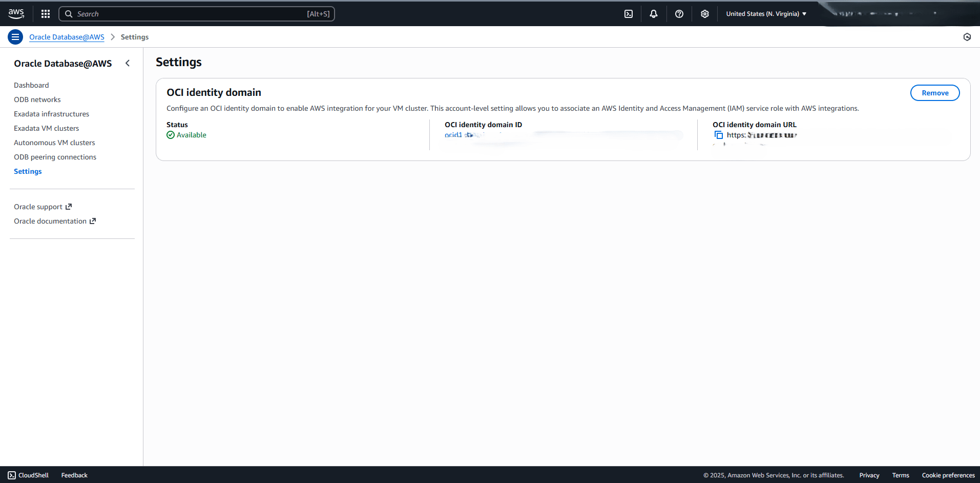Collapse the Oracle Database@AWS sidebar
The width and height of the screenshot is (980, 483).
tap(128, 63)
